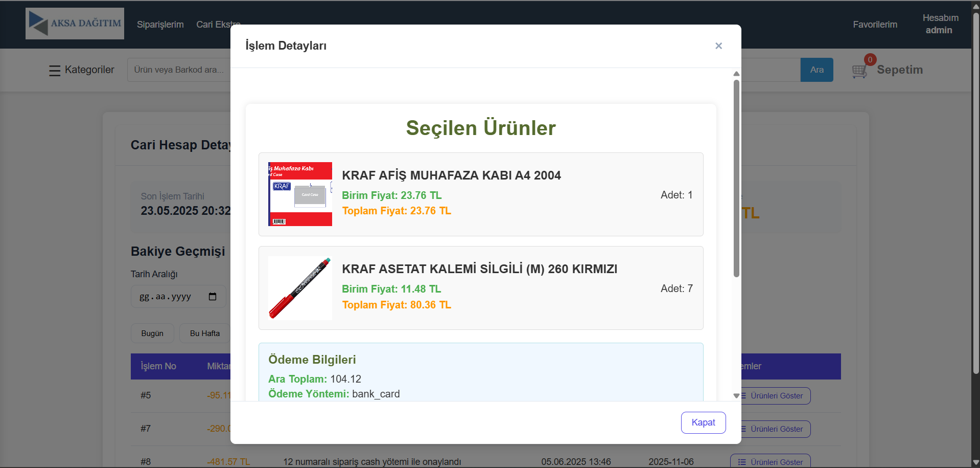Click the KRAF ASETAT KALEMİ SİLGİLİ title
This screenshot has width=980, height=468.
click(479, 269)
